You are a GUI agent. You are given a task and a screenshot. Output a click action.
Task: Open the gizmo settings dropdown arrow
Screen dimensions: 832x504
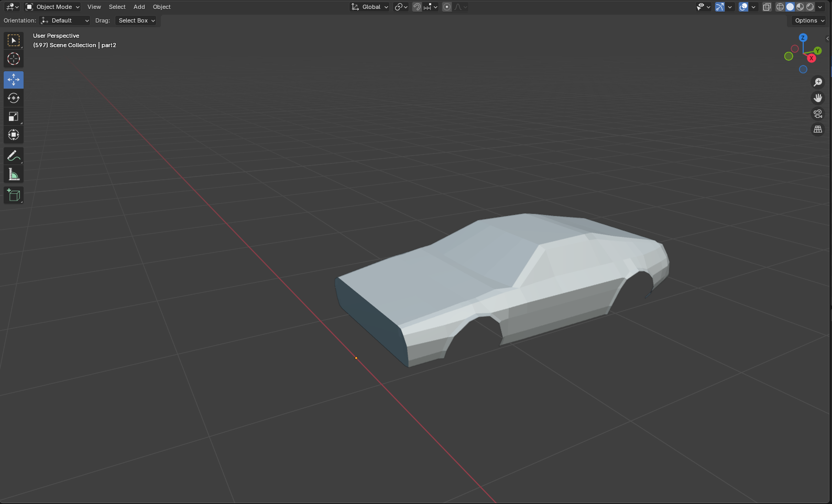coord(730,7)
